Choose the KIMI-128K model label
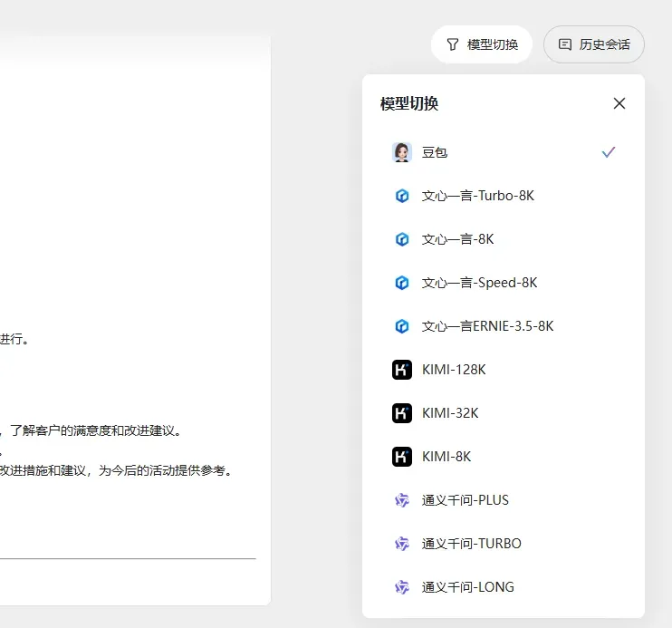This screenshot has height=628, width=672. pyautogui.click(x=454, y=370)
